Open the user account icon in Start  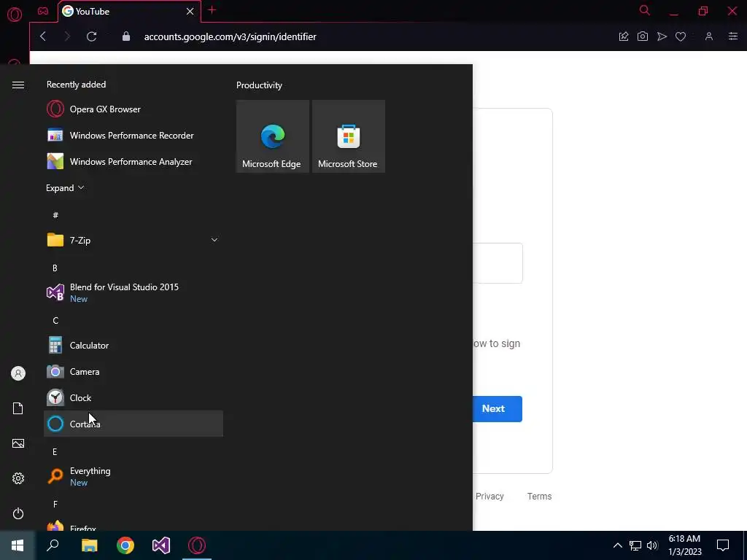pyautogui.click(x=18, y=373)
